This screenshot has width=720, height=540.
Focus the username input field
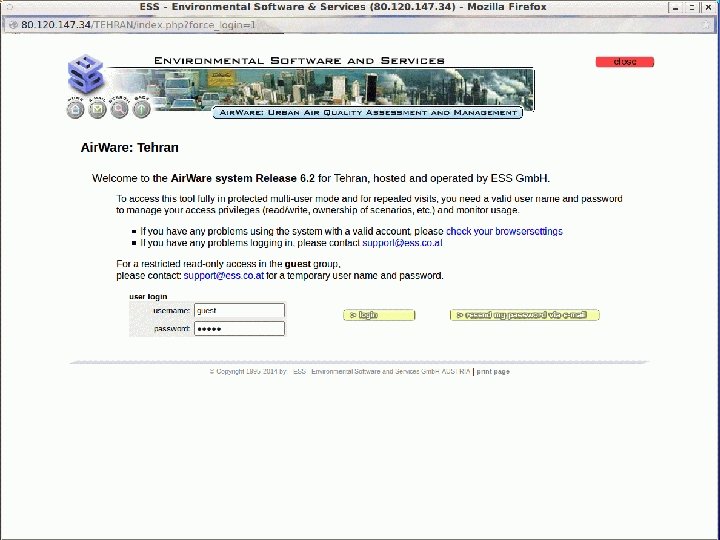point(239,310)
